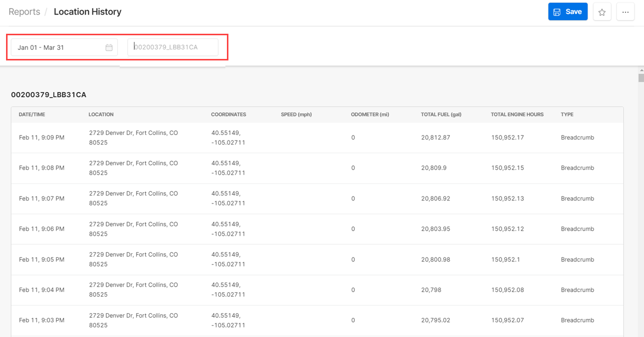Select the Feb 11, 9:09 PM row
The image size is (644, 337).
pos(42,138)
